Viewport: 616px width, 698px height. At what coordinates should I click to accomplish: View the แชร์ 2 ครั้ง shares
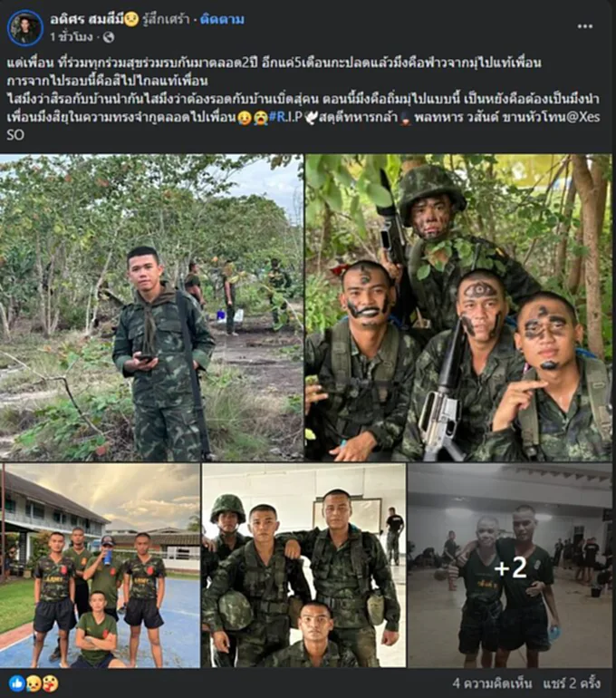572,683
